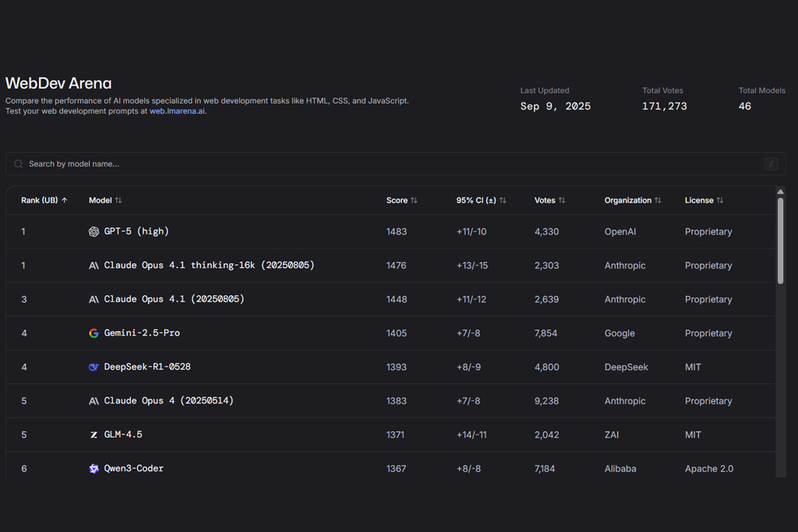The width and height of the screenshot is (798, 532).
Task: Click the score 1367 for Qwen3-Coder
Action: tap(397, 468)
